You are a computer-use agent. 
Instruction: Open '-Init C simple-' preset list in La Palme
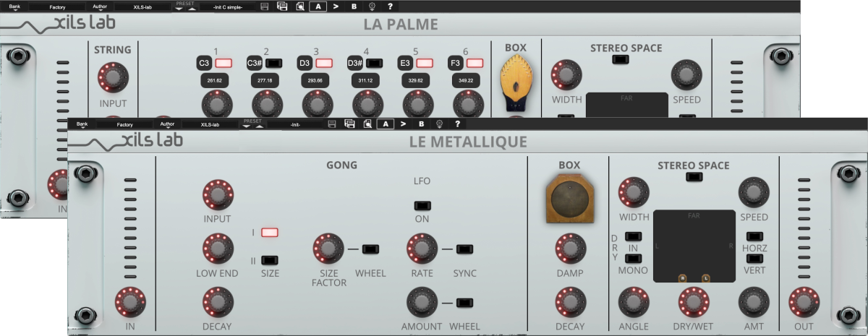pyautogui.click(x=228, y=7)
